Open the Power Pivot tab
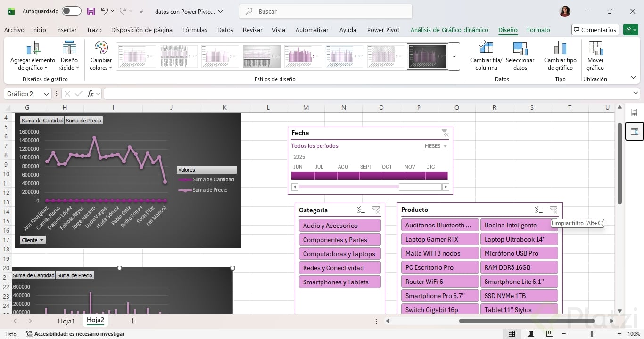 (x=383, y=30)
